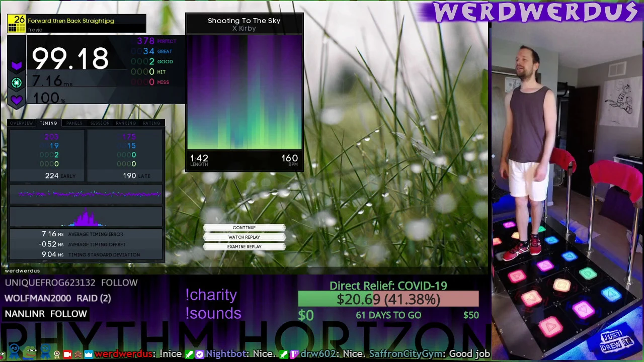Click the song title Shooting To The Sky
Screen dimensions: 644x362
pos(244,21)
